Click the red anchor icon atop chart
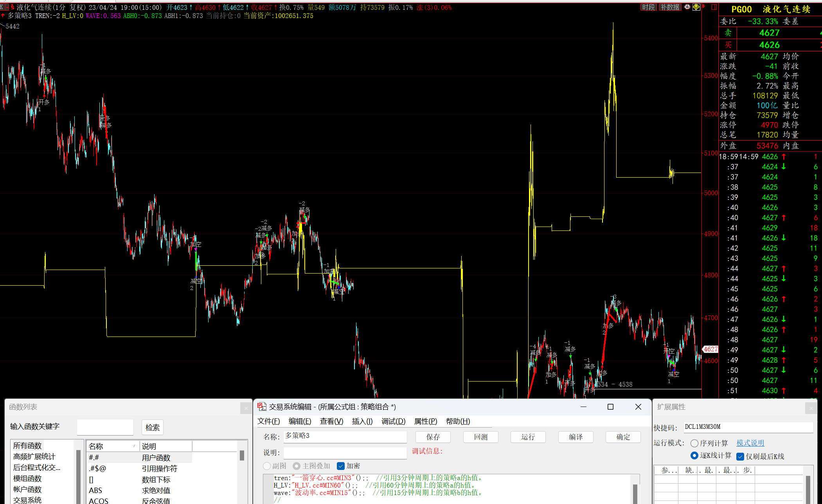 (704, 7)
